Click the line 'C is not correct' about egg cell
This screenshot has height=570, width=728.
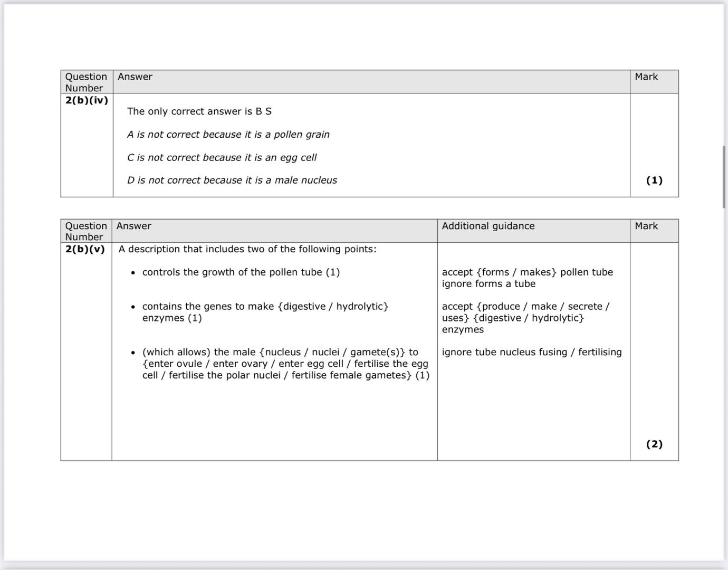tap(222, 157)
